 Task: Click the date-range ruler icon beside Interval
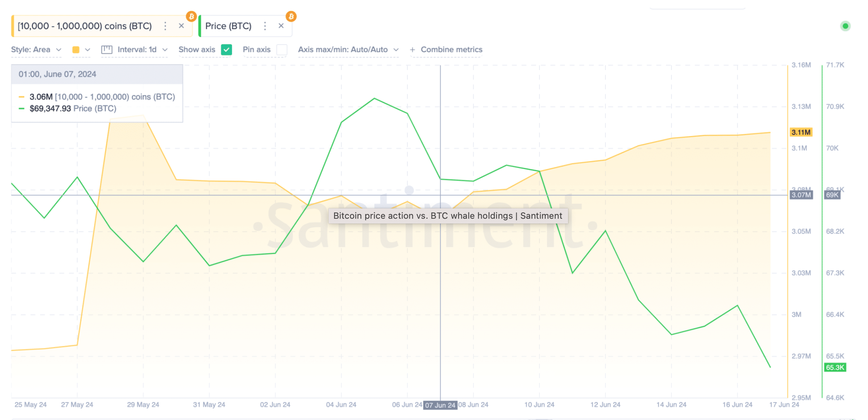[106, 49]
